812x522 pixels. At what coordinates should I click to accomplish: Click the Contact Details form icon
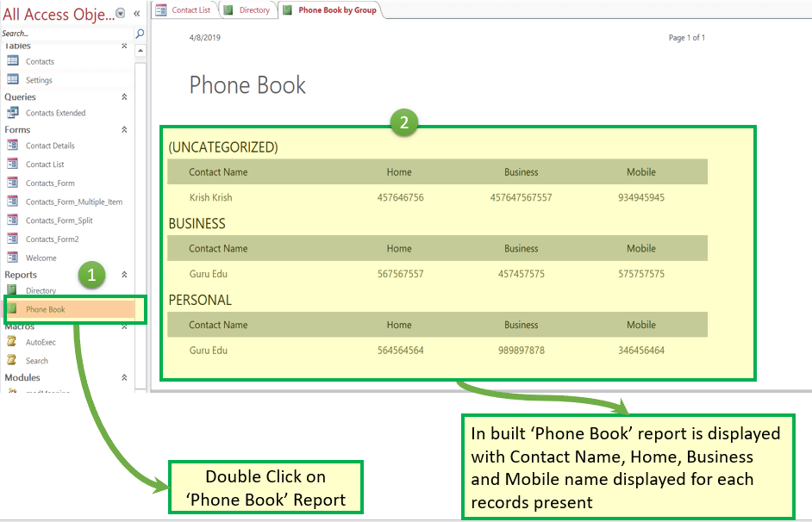pos(13,146)
